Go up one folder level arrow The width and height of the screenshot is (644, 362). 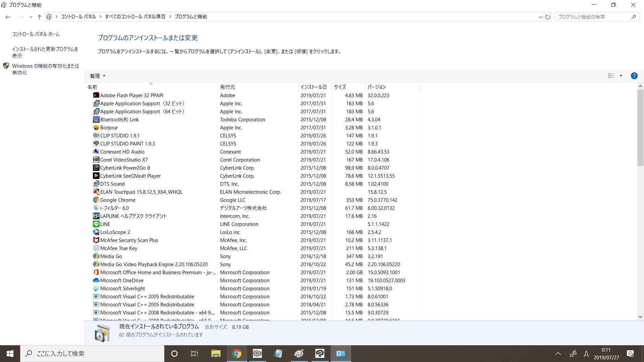[x=40, y=17]
